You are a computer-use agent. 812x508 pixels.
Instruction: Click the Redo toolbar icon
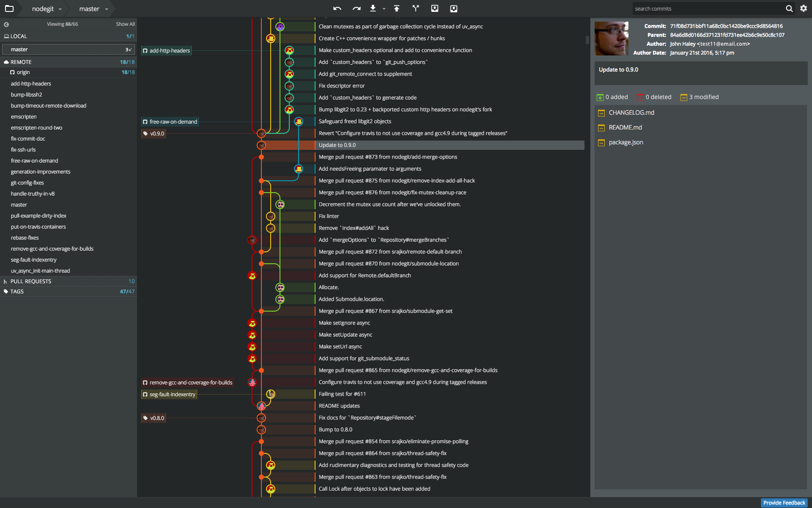pos(357,8)
